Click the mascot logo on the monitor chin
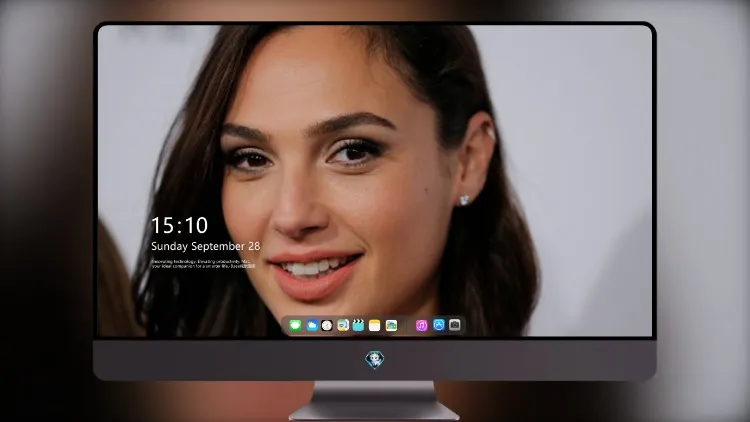Screen dimensions: 750x422 coord(375,360)
